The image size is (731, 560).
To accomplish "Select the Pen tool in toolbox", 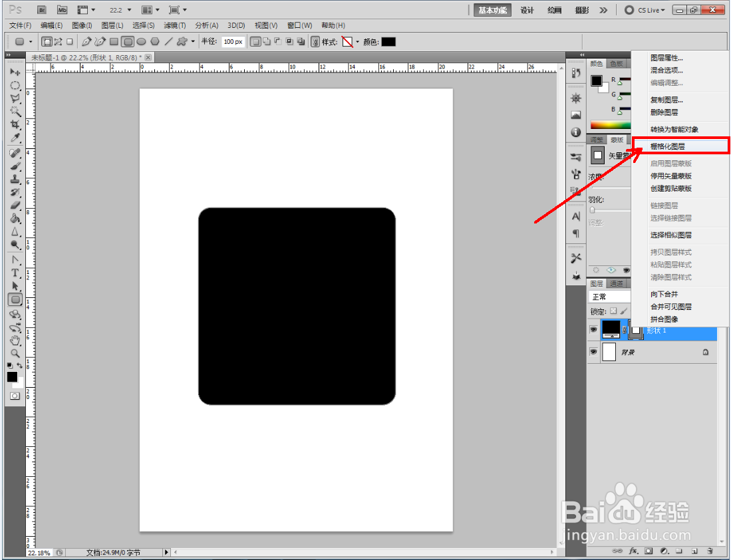I will (15, 260).
